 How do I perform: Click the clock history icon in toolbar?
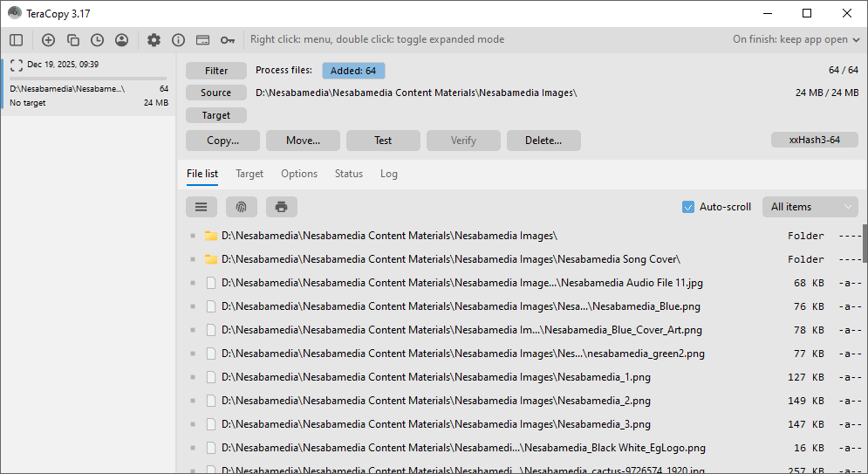[97, 39]
